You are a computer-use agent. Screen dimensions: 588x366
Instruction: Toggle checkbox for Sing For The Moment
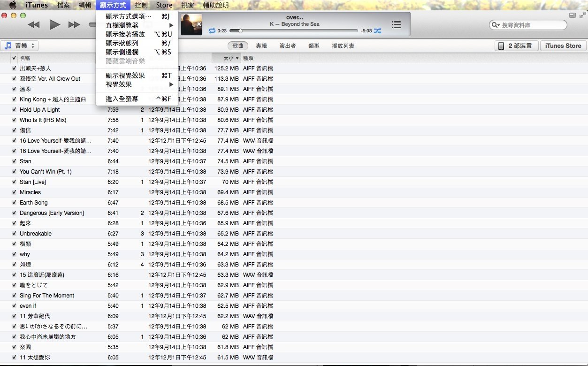(14, 296)
